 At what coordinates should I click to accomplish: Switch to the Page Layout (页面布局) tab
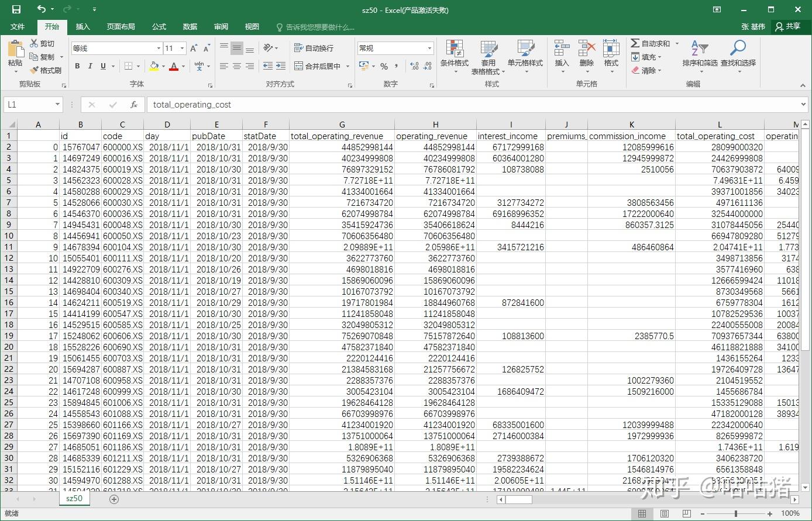click(x=121, y=27)
